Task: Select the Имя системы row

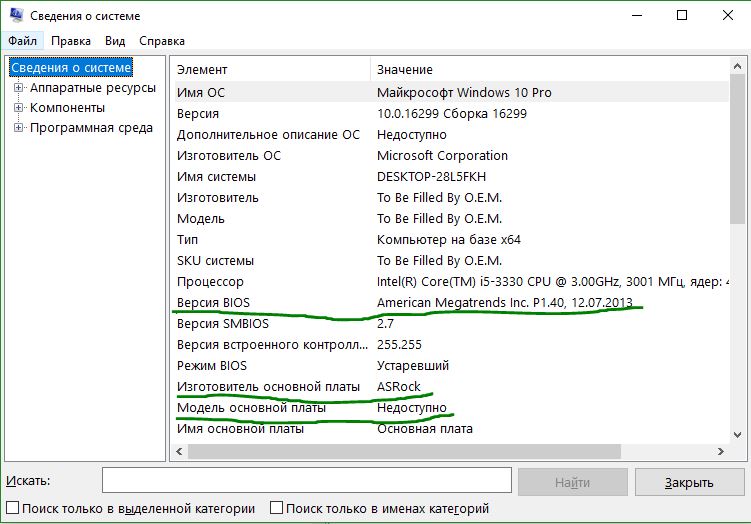Action: [451, 177]
